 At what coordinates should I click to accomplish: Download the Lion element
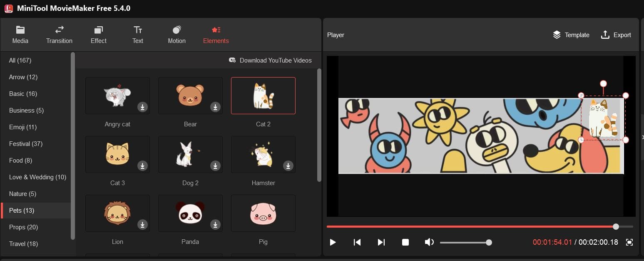pos(142,225)
